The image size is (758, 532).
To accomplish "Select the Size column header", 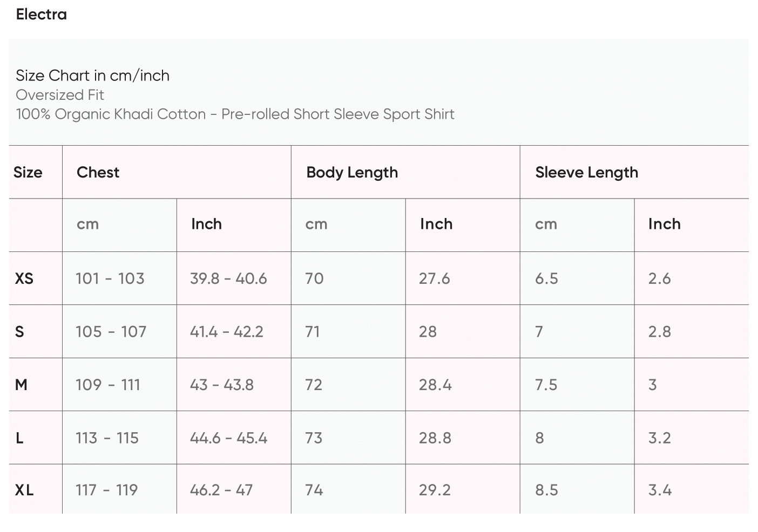I will [x=28, y=173].
